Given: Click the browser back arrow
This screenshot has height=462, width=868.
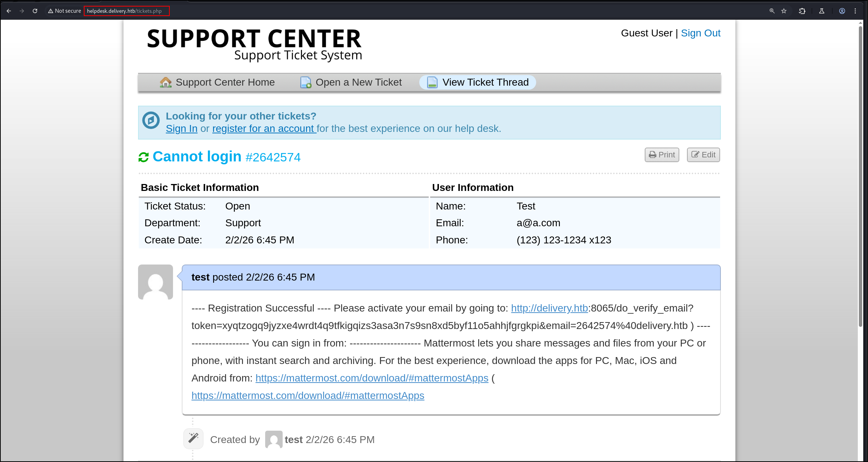Looking at the screenshot, I should point(9,11).
